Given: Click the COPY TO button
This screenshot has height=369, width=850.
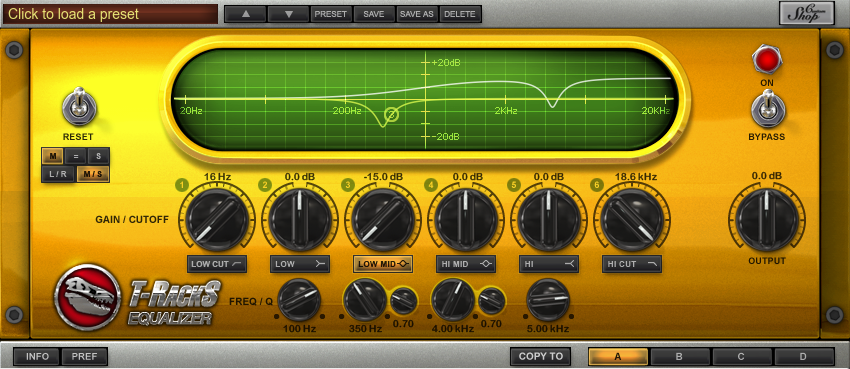Looking at the screenshot, I should tap(540, 357).
